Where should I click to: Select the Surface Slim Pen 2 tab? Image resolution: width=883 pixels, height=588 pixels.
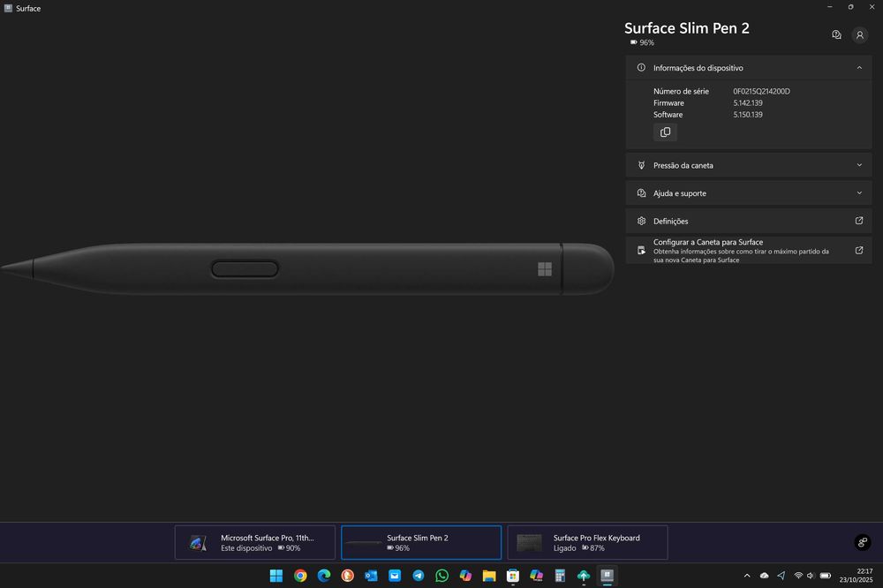(x=421, y=542)
